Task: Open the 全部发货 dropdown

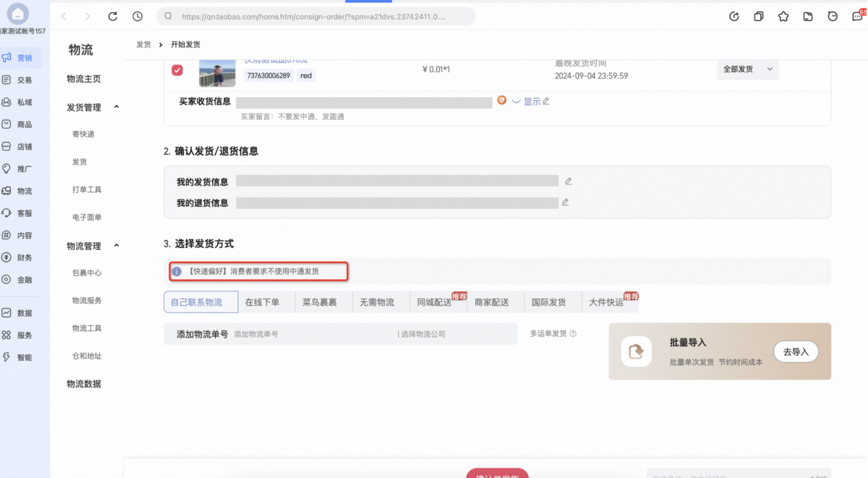Action: coord(748,69)
